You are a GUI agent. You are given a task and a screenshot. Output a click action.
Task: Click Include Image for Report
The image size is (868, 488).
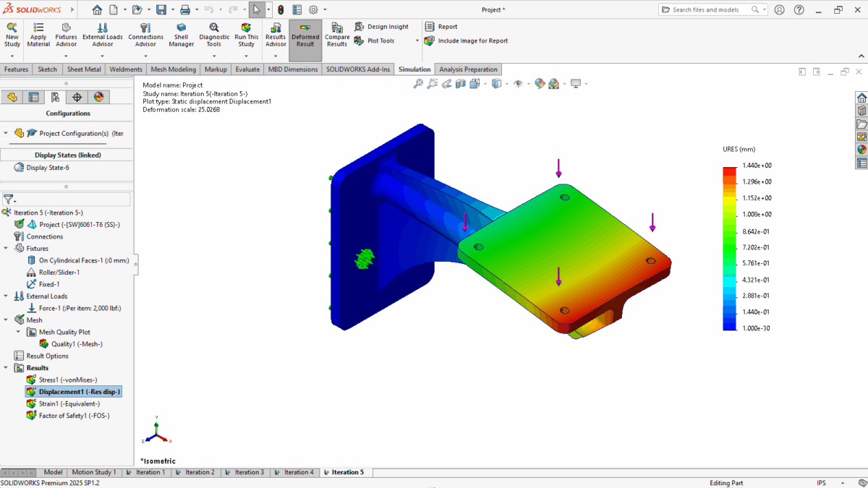472,41
